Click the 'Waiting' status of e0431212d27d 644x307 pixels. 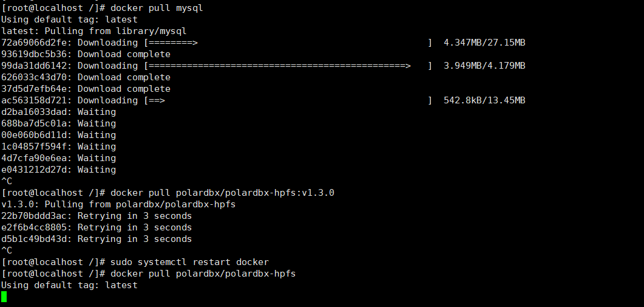[x=97, y=169]
